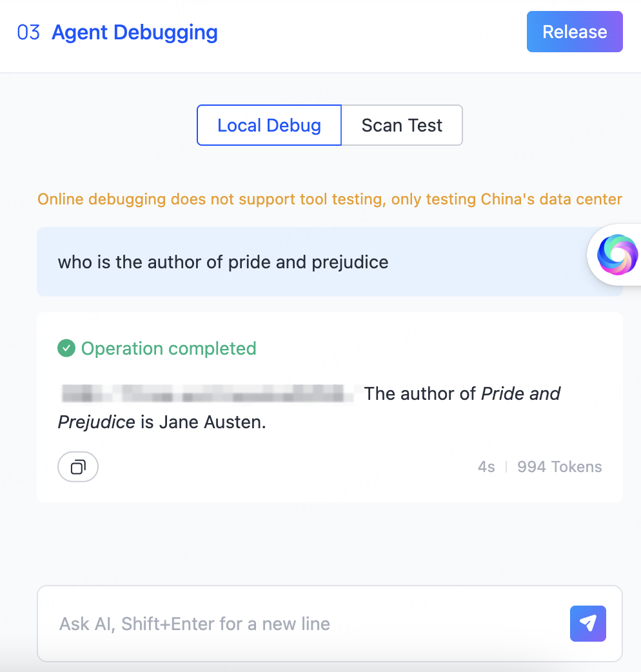This screenshot has width=641, height=672.
Task: Click the orange online debugging warning text
Action: (330, 199)
